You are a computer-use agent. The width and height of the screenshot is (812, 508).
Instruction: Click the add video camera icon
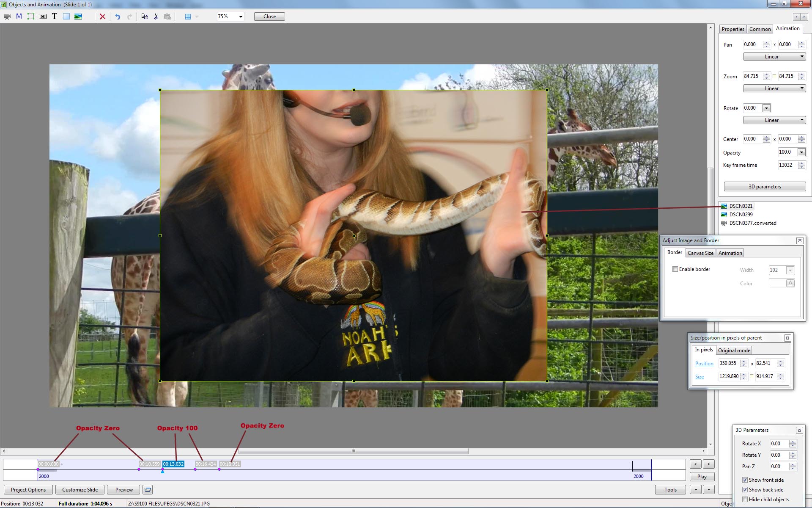coord(7,17)
